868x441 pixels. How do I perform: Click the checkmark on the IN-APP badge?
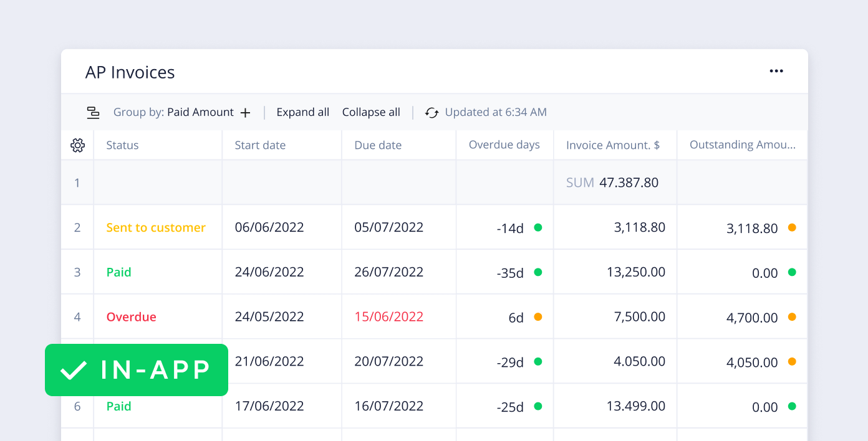pyautogui.click(x=72, y=370)
